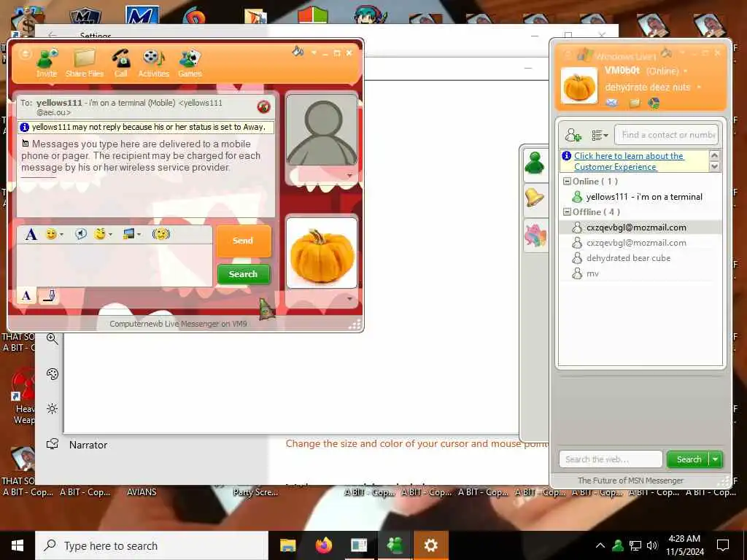
Task: Click the Send button
Action: (243, 241)
